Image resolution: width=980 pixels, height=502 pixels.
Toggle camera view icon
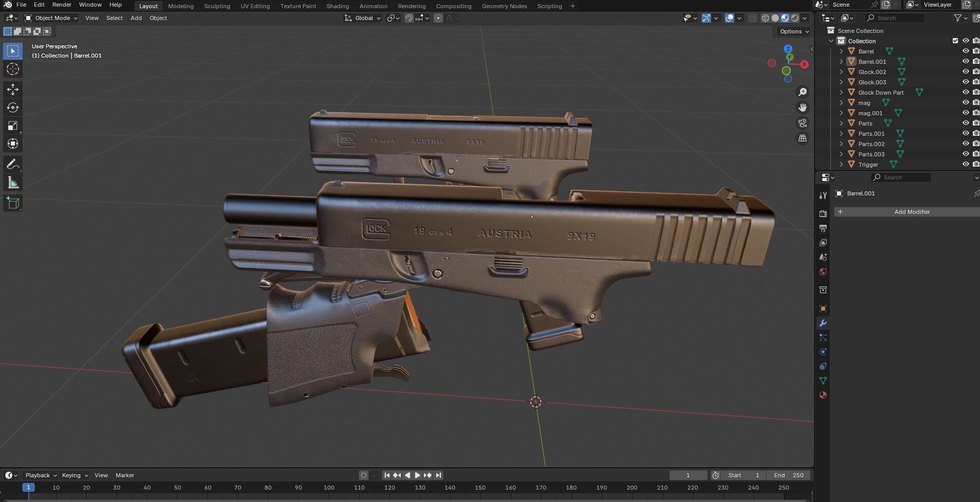coord(803,123)
